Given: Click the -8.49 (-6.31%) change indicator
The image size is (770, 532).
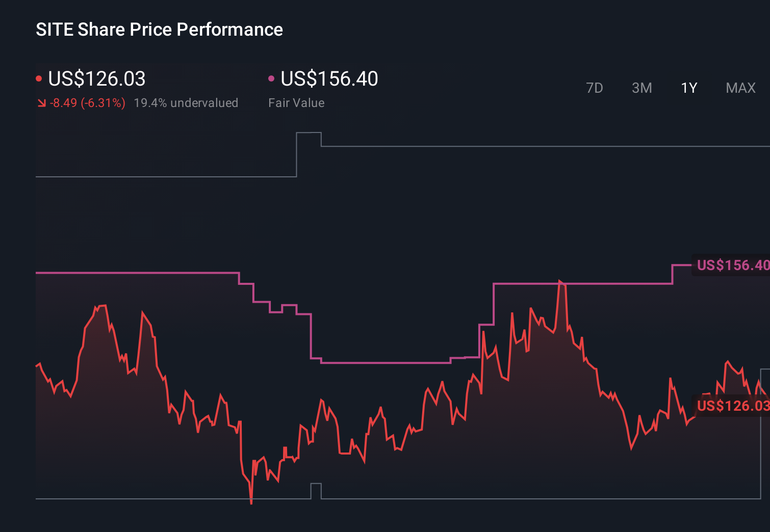Looking at the screenshot, I should coord(87,102).
